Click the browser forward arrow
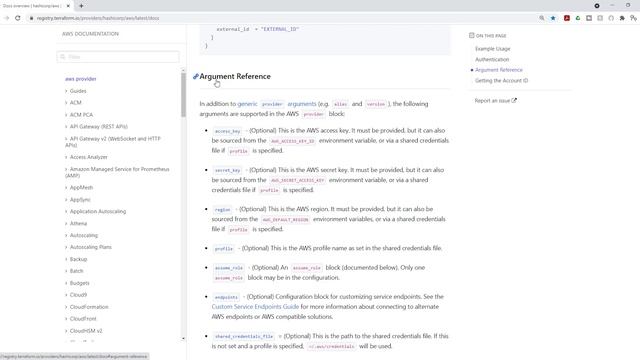 click(6, 18)
